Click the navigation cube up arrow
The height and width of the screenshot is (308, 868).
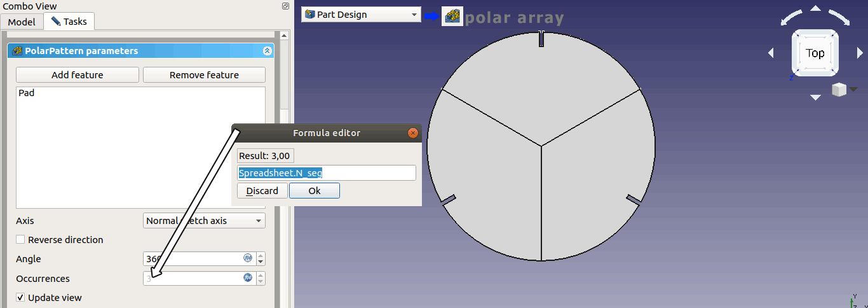pos(815,8)
